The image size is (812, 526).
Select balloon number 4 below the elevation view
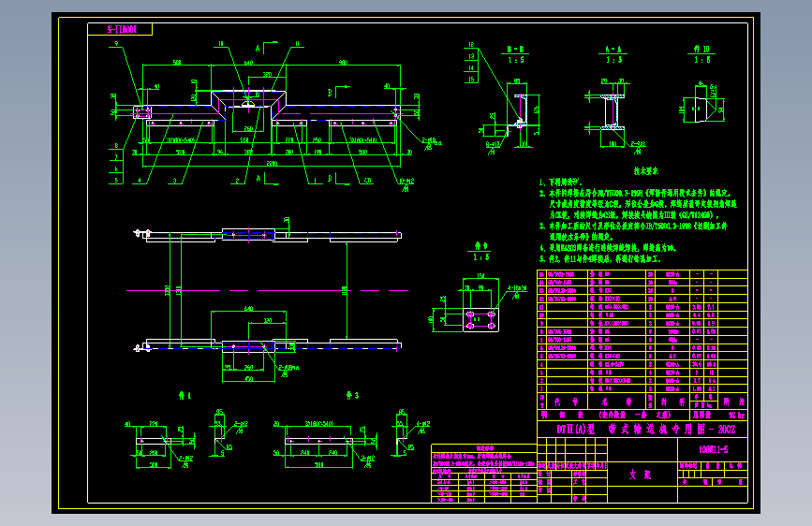[x=140, y=181]
